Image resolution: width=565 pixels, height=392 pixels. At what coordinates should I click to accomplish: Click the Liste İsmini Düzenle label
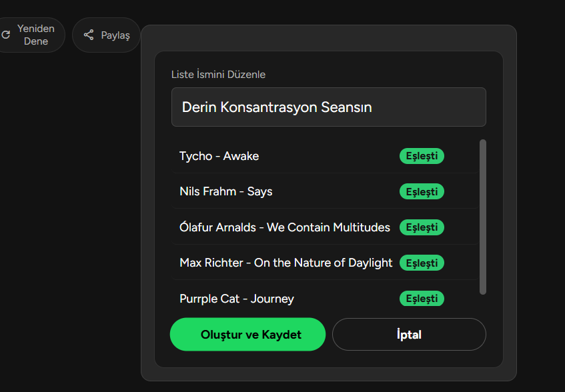pos(218,75)
